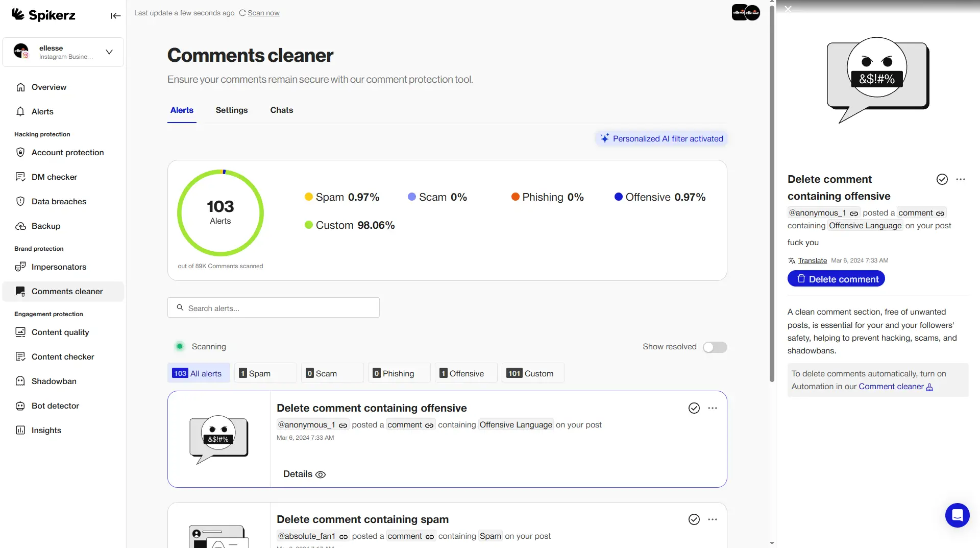Screen dimensions: 980x548
Task: Select the Alerts tab under Comments cleaner
Action: click(x=182, y=110)
